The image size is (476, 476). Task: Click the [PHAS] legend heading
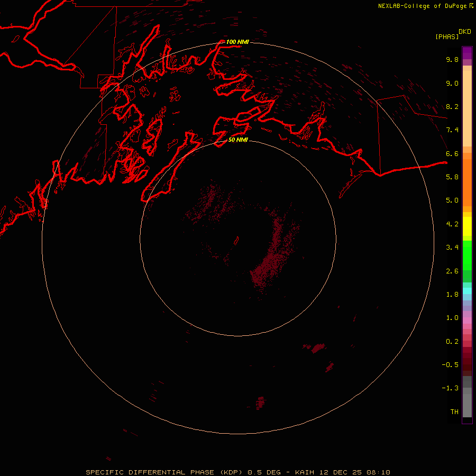(x=447, y=37)
